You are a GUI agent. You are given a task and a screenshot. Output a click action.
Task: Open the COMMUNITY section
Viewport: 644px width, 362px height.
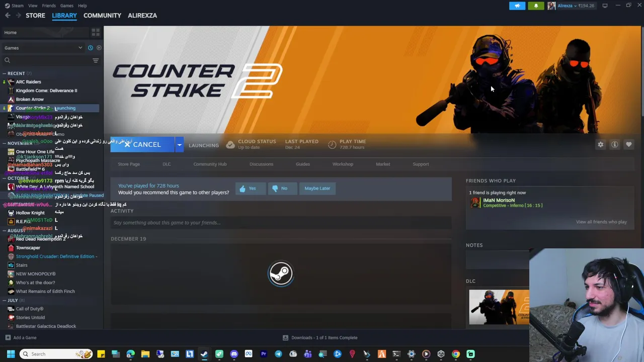pos(102,16)
